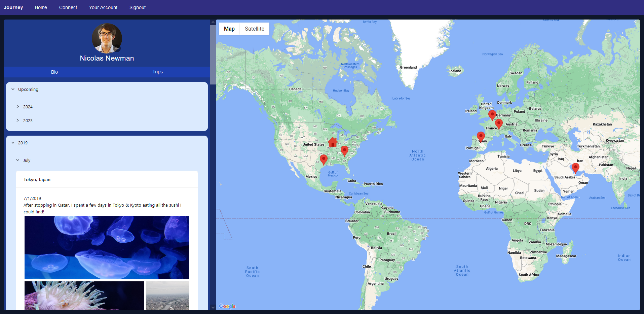Viewport: 644px width, 314px height.
Task: Click the North Atlantic Ocean label
Action: point(418,155)
